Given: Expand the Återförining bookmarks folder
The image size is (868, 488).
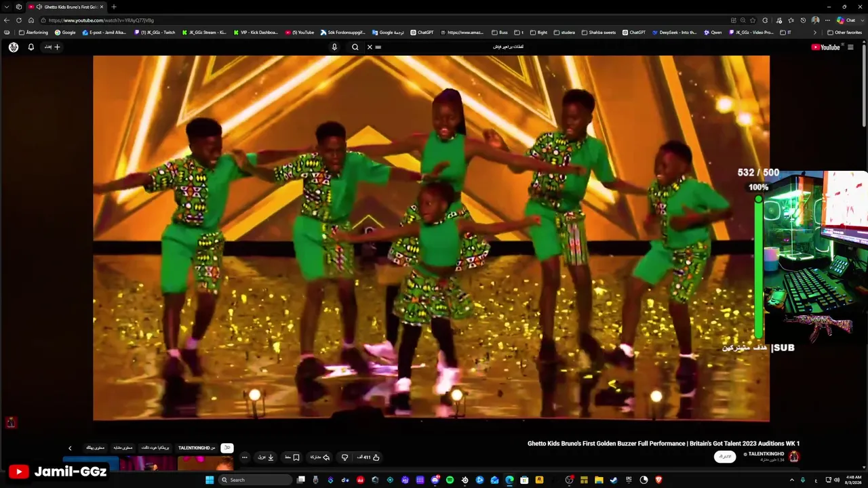Looking at the screenshot, I should [x=33, y=33].
